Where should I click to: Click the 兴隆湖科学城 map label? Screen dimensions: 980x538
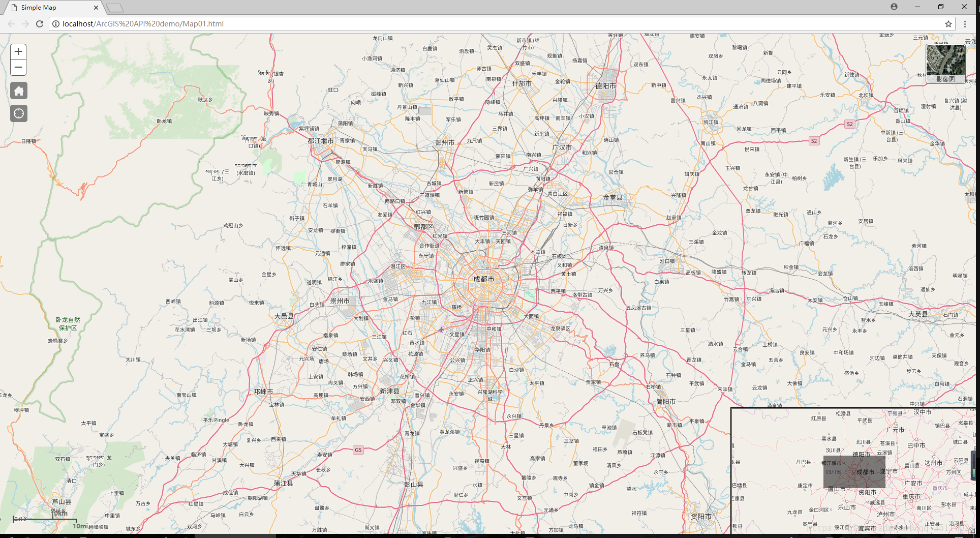[x=490, y=395]
